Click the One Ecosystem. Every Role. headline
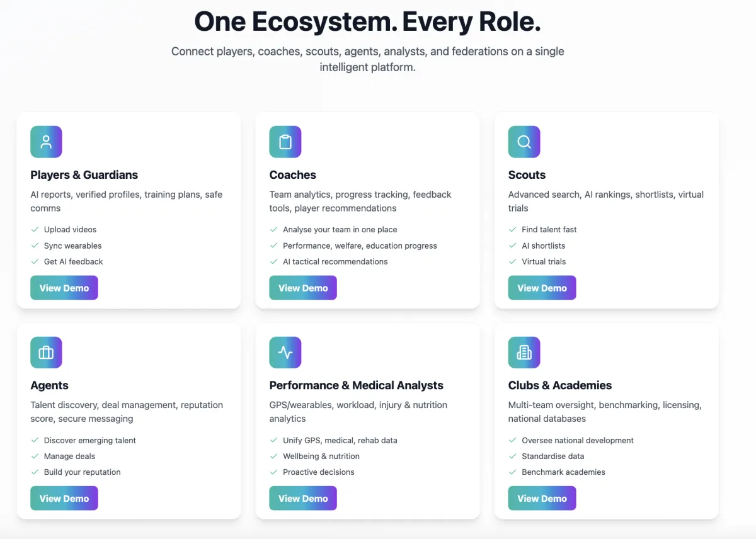Image resolution: width=756 pixels, height=539 pixels. pyautogui.click(x=367, y=22)
